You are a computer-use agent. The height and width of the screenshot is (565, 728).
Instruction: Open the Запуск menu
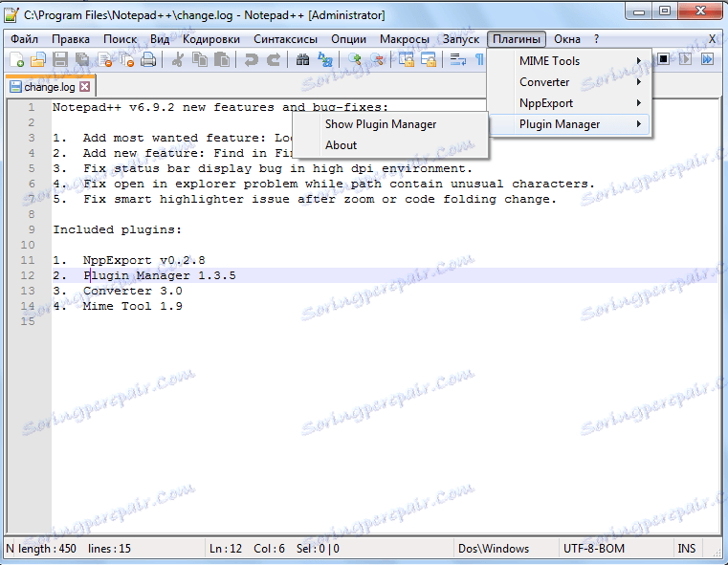pyautogui.click(x=460, y=39)
